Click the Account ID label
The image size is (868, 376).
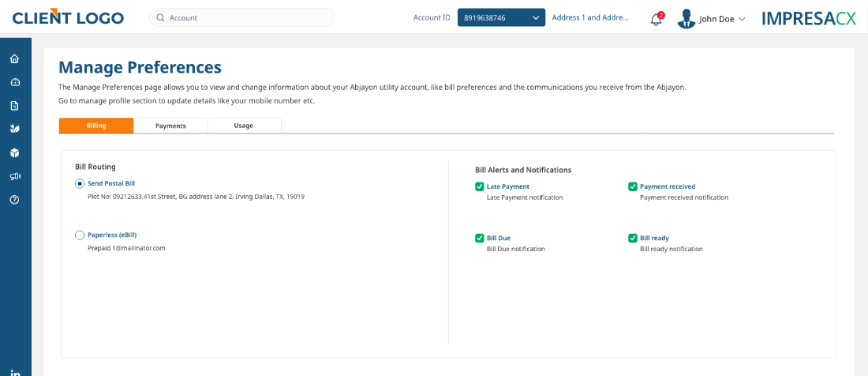point(432,17)
